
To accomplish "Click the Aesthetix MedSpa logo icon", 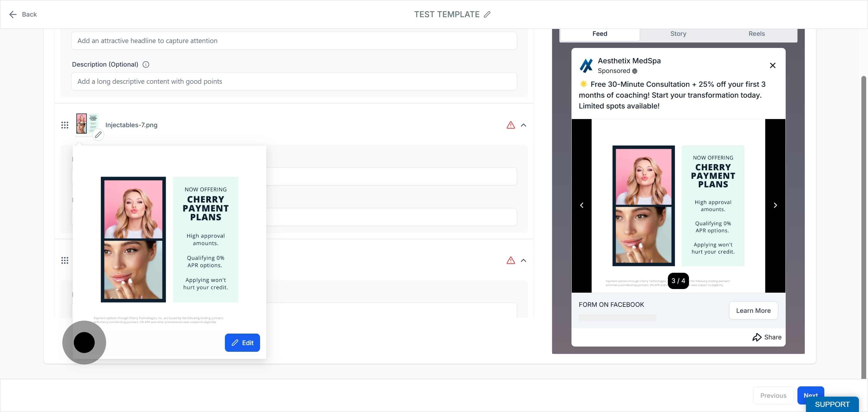I will click(x=586, y=65).
